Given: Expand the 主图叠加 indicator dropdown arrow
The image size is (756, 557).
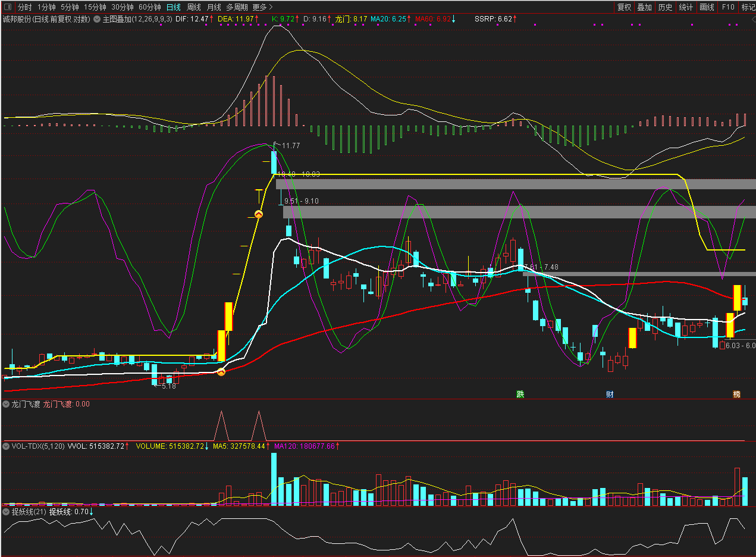Looking at the screenshot, I should (97, 19).
